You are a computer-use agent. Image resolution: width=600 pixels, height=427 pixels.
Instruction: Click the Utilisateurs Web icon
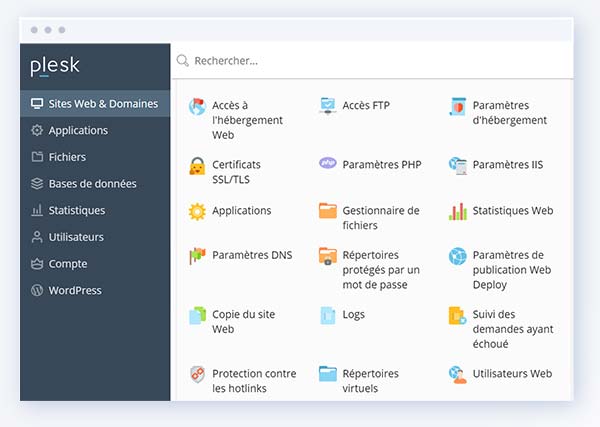457,374
